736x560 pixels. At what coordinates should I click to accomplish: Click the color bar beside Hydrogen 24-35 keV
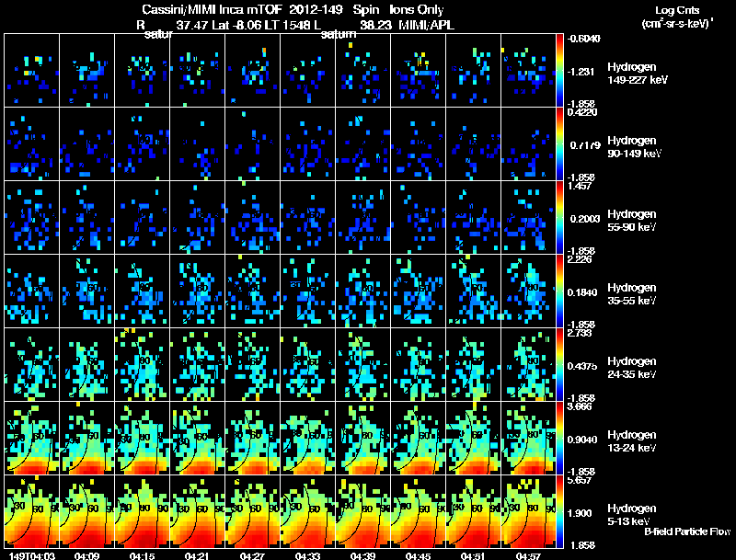pyautogui.click(x=559, y=365)
